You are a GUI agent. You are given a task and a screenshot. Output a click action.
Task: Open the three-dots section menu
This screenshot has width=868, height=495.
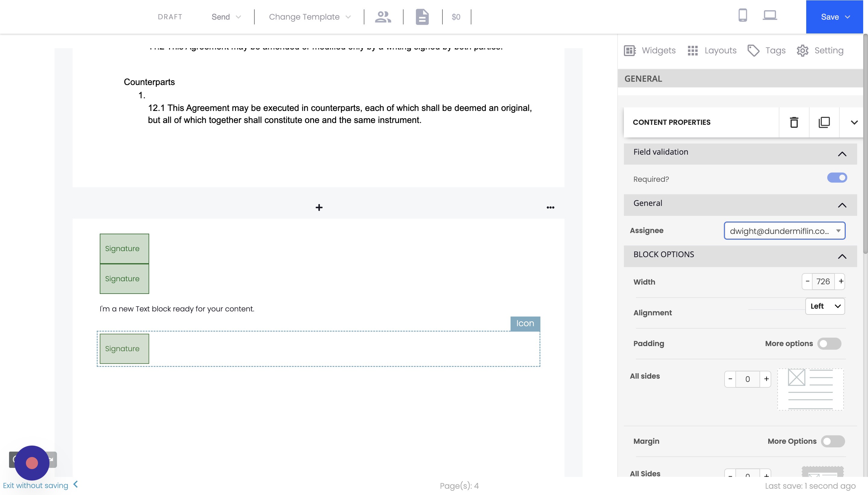550,207
